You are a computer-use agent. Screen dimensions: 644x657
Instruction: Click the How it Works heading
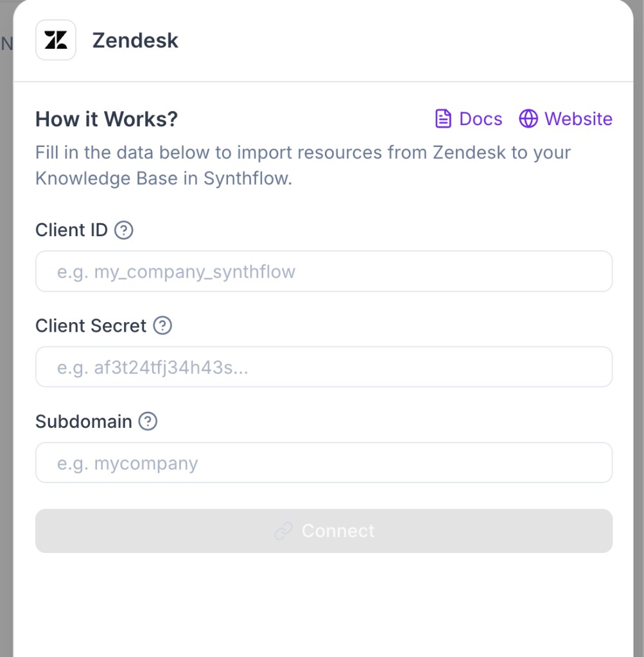(106, 119)
